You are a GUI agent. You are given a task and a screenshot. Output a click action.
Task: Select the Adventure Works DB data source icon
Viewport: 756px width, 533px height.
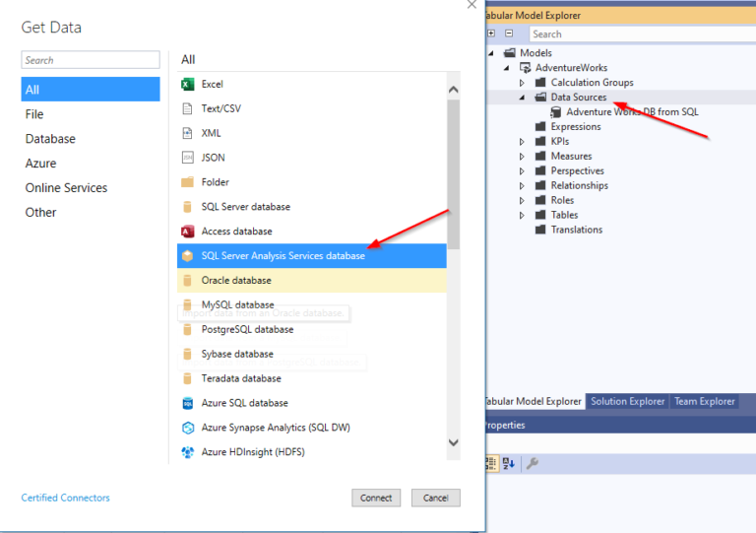[x=556, y=112]
